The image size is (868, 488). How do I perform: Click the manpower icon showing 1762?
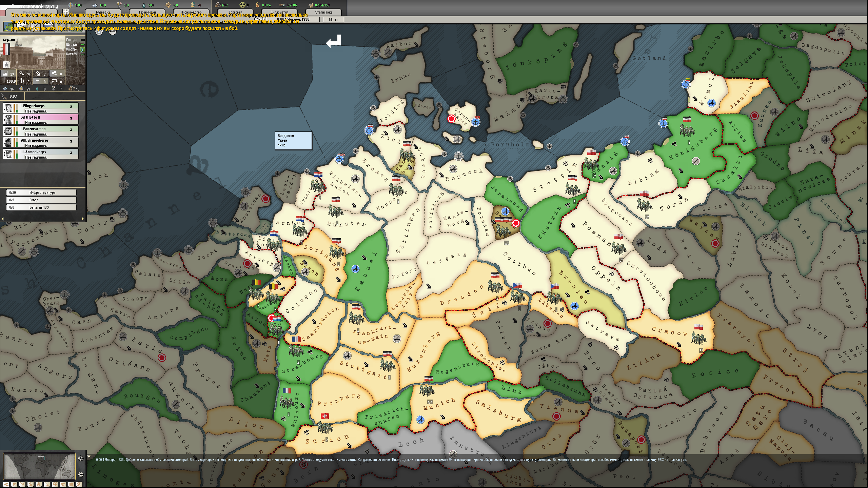coord(218,5)
